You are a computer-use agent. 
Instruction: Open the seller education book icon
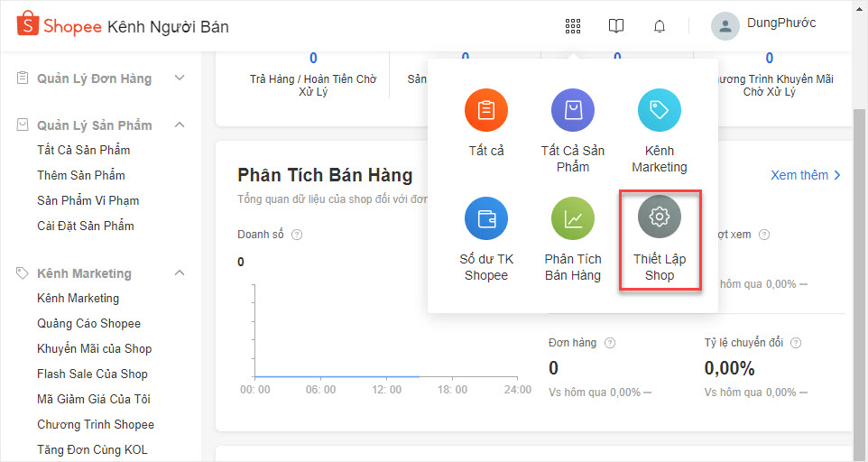click(x=616, y=26)
